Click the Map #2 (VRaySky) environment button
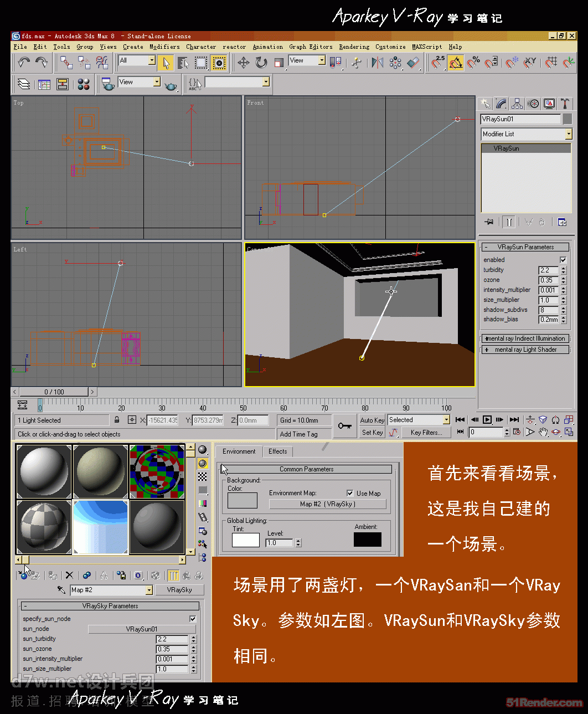The width and height of the screenshot is (588, 714). click(x=327, y=504)
